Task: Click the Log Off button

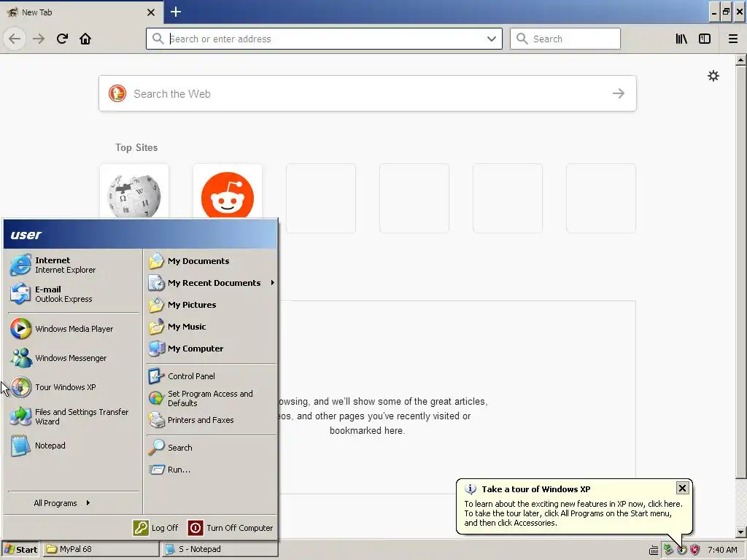Action: pos(155,528)
